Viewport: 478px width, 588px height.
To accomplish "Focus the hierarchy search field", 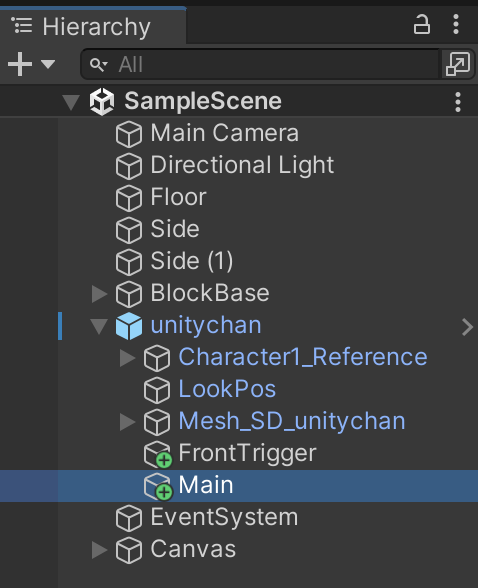I will (x=260, y=64).
